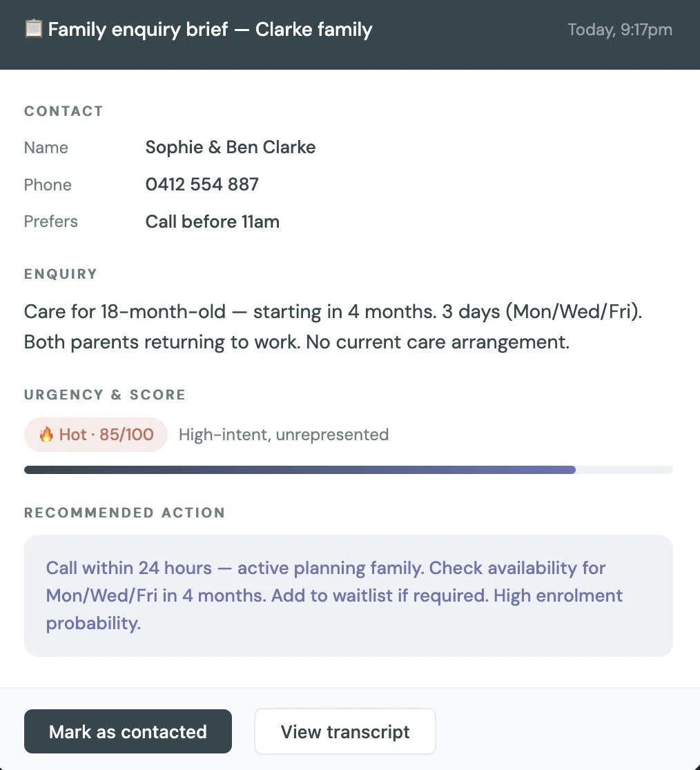The width and height of the screenshot is (700, 770).
Task: Click the Today, 9:17pm timestamp
Action: click(620, 30)
